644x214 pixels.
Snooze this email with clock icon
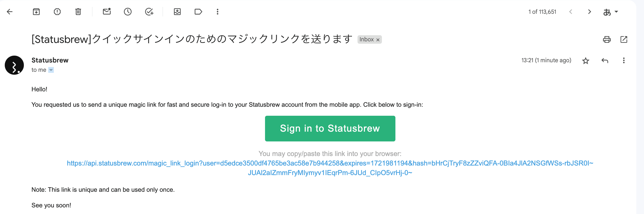(x=128, y=12)
